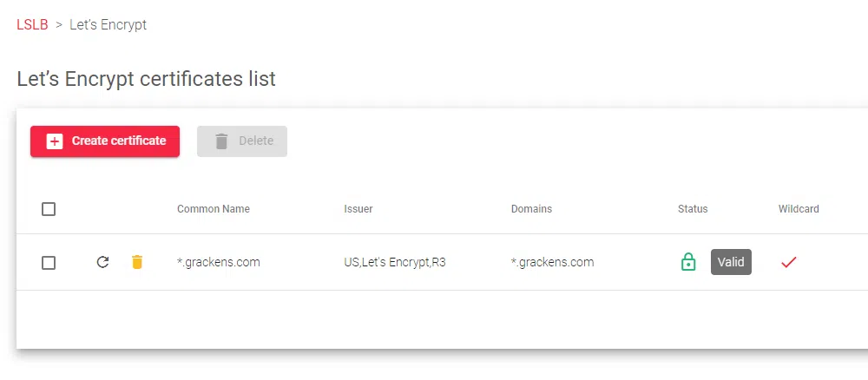Viewport: 868px width, 380px height.
Task: Click the grey trash icon on the Delete button
Action: pos(221,141)
